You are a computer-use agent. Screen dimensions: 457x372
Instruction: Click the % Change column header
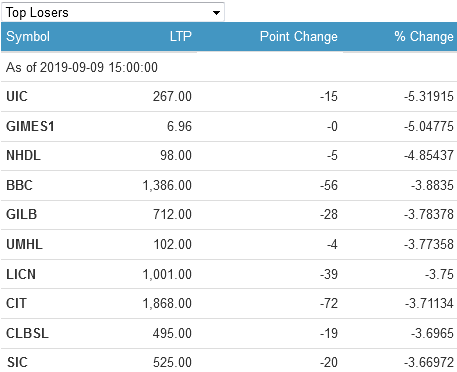tap(424, 36)
